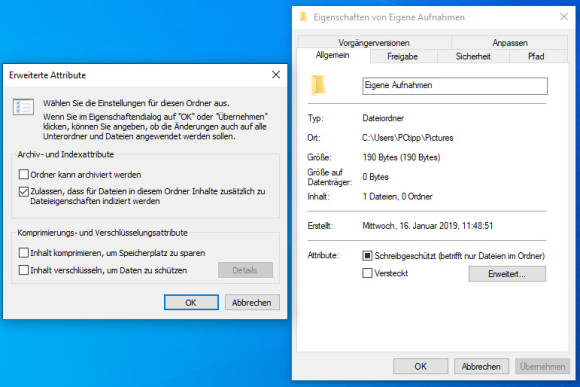Open the Freigabe tab
Viewport: 580px width, 387px height.
(402, 56)
